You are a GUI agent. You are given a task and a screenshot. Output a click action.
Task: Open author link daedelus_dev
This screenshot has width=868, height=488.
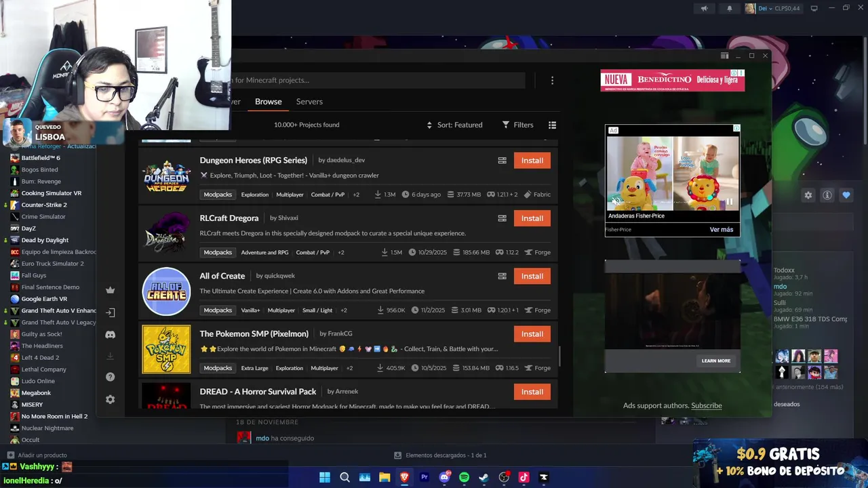(346, 160)
